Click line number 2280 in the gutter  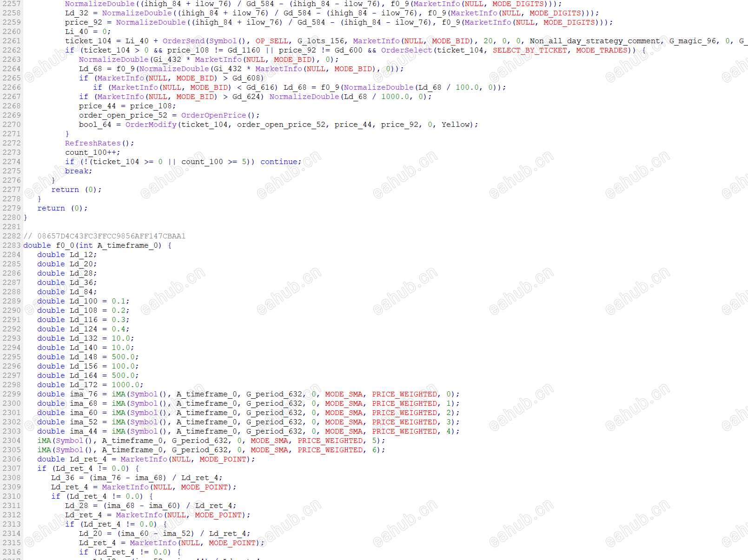click(11, 217)
